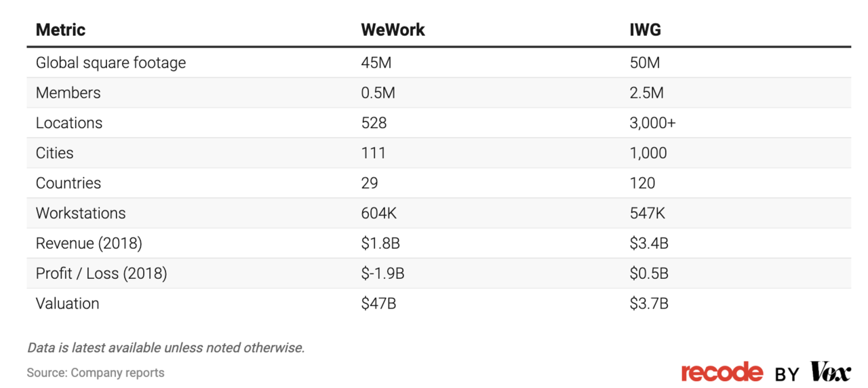Select the Global square footage row label

click(x=111, y=63)
